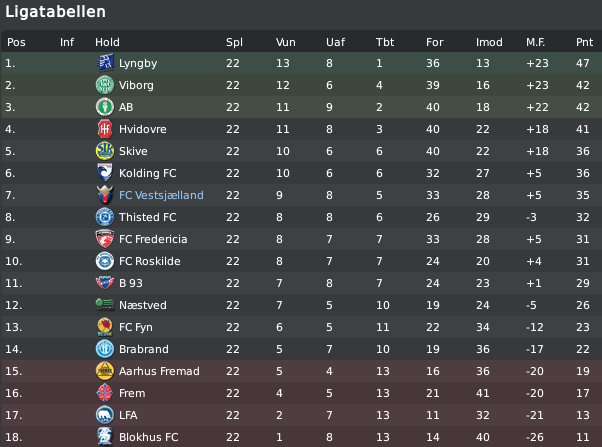Click the Kolding FC crest
The width and height of the screenshot is (602, 447).
[x=105, y=173]
